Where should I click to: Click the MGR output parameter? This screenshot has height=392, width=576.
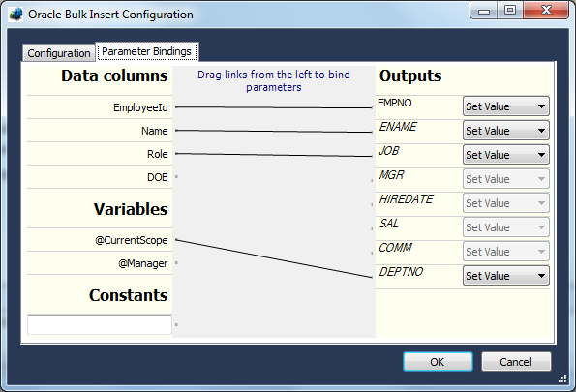pyautogui.click(x=391, y=175)
